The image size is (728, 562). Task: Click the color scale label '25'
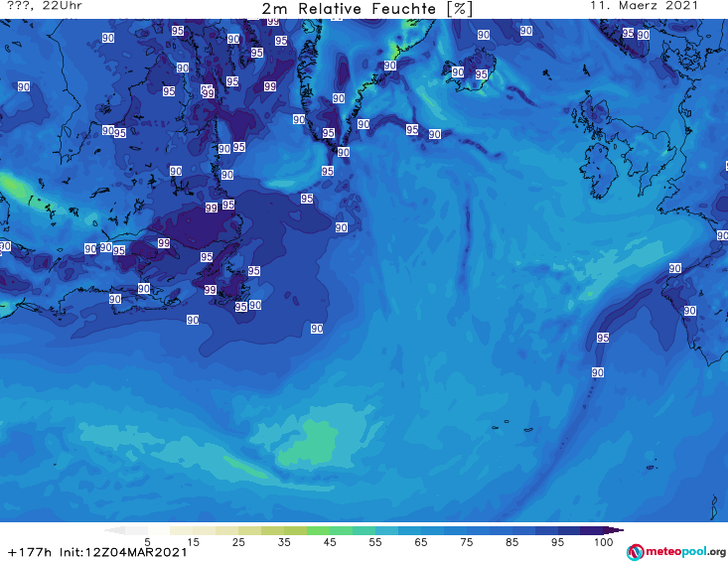tap(238, 542)
